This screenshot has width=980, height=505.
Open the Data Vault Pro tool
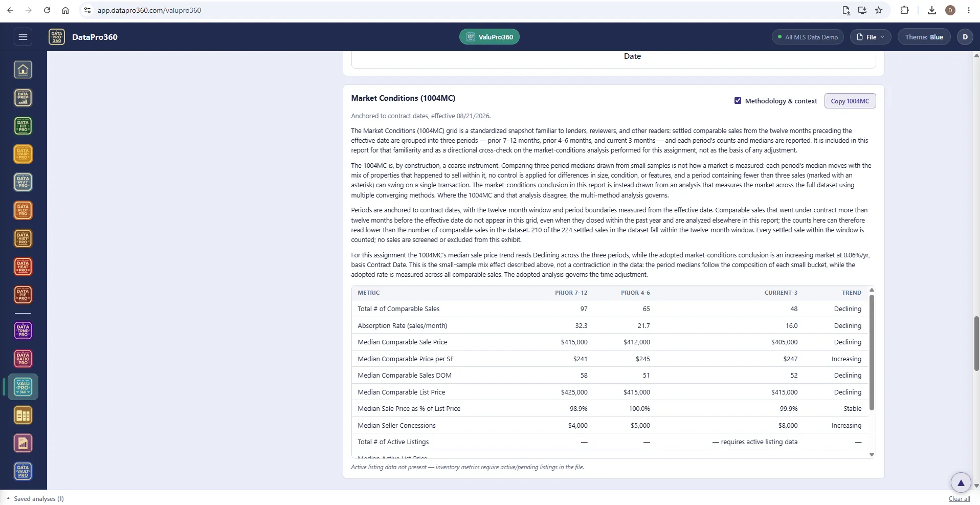coord(23,472)
